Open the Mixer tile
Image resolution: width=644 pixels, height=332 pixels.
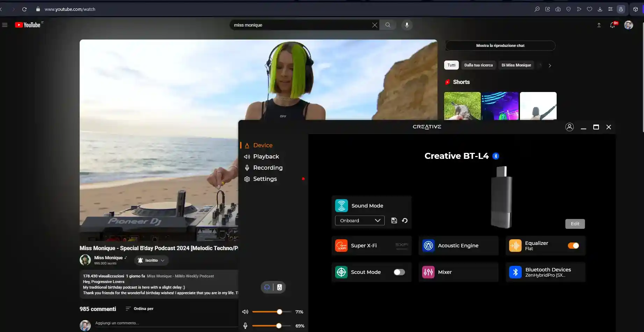[458, 272]
